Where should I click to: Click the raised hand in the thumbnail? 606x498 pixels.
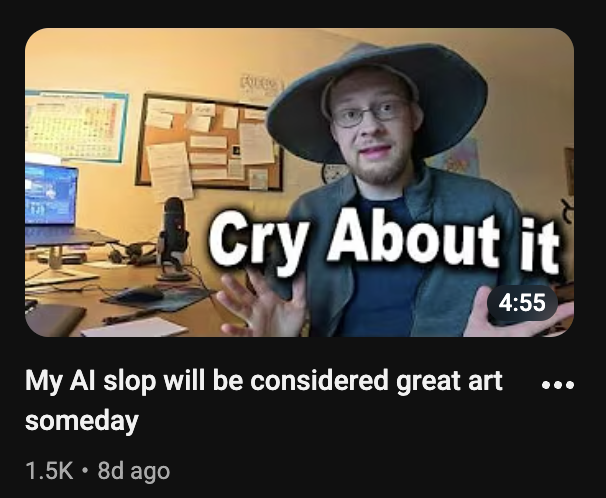pyautogui.click(x=263, y=303)
